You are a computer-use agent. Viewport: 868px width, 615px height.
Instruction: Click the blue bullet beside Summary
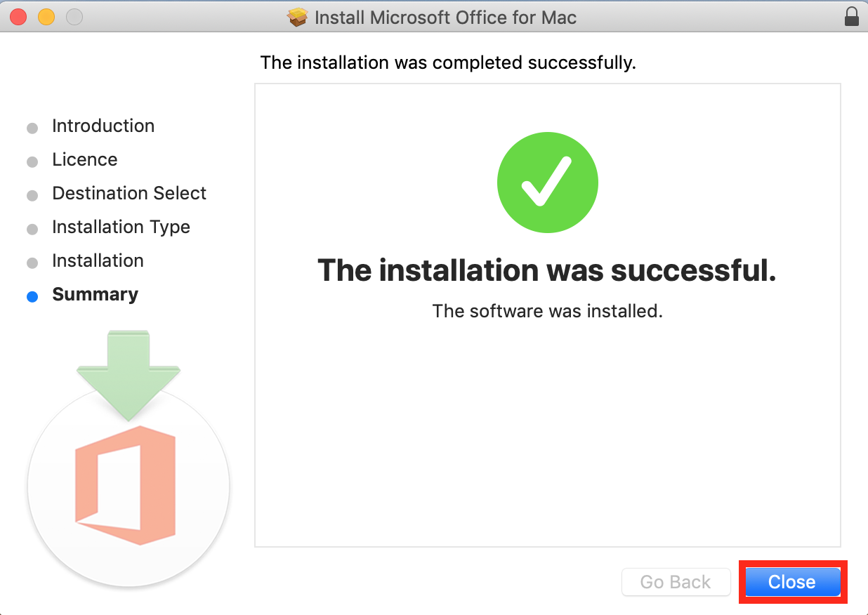(x=32, y=296)
